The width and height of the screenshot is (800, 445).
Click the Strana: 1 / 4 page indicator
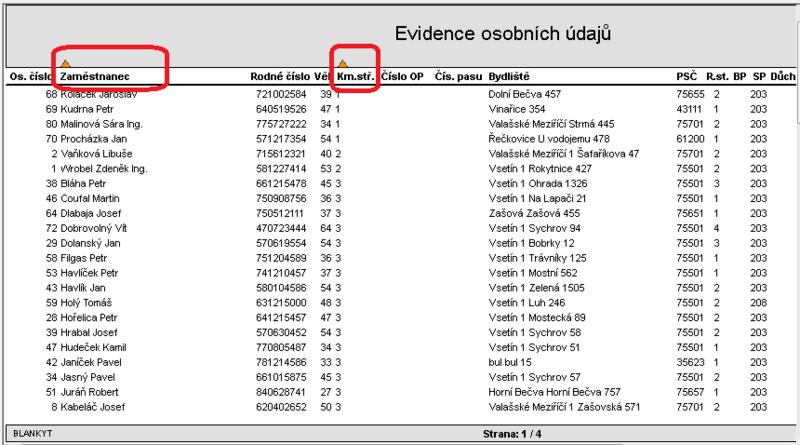coord(512,434)
